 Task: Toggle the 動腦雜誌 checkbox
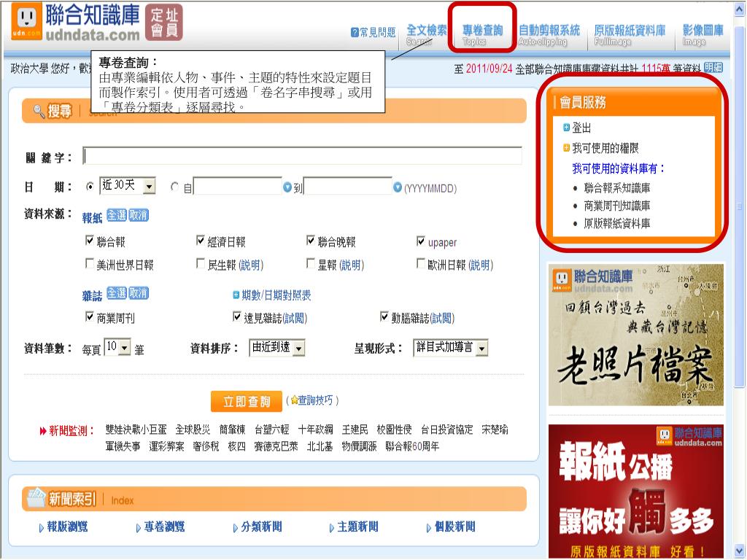(384, 316)
